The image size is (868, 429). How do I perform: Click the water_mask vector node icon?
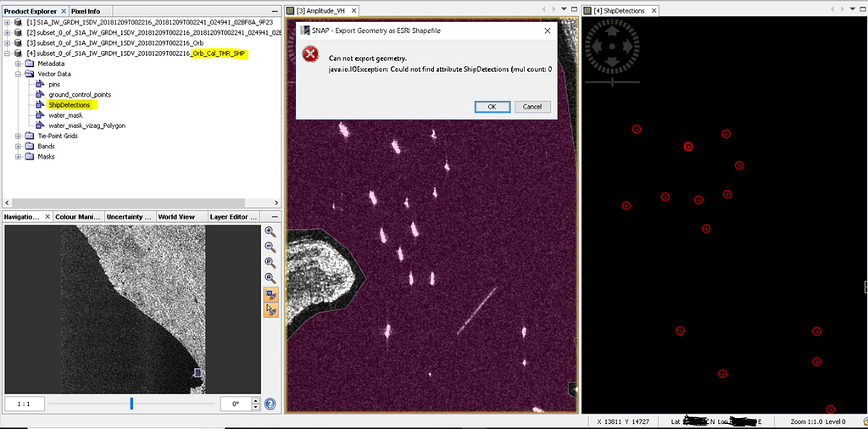coord(41,115)
